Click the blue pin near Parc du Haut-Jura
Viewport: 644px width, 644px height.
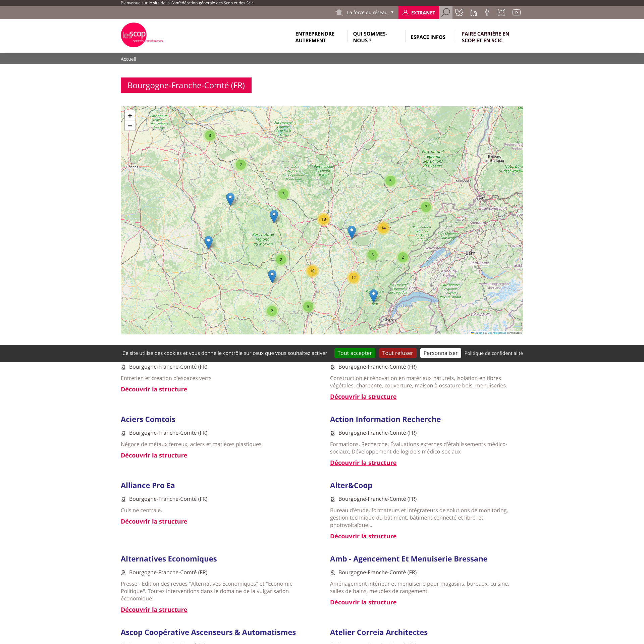coord(373,296)
